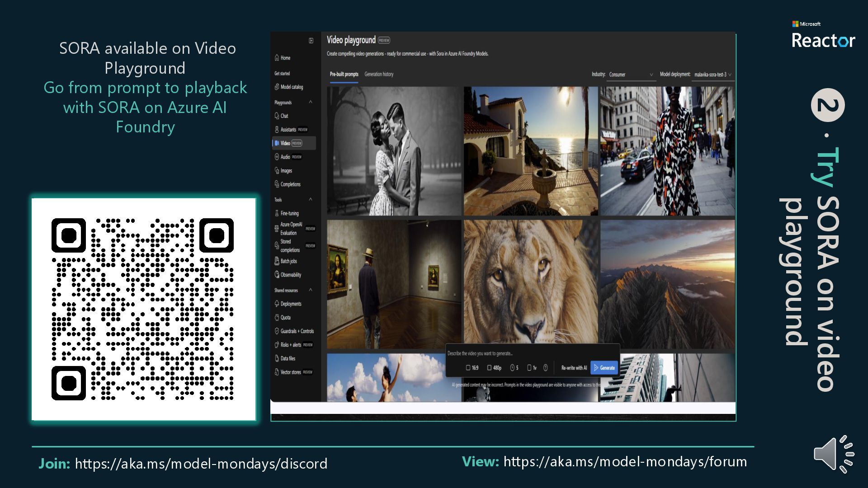Open the Assistants playground
Image resolution: width=868 pixels, height=488 pixels.
[x=291, y=129]
